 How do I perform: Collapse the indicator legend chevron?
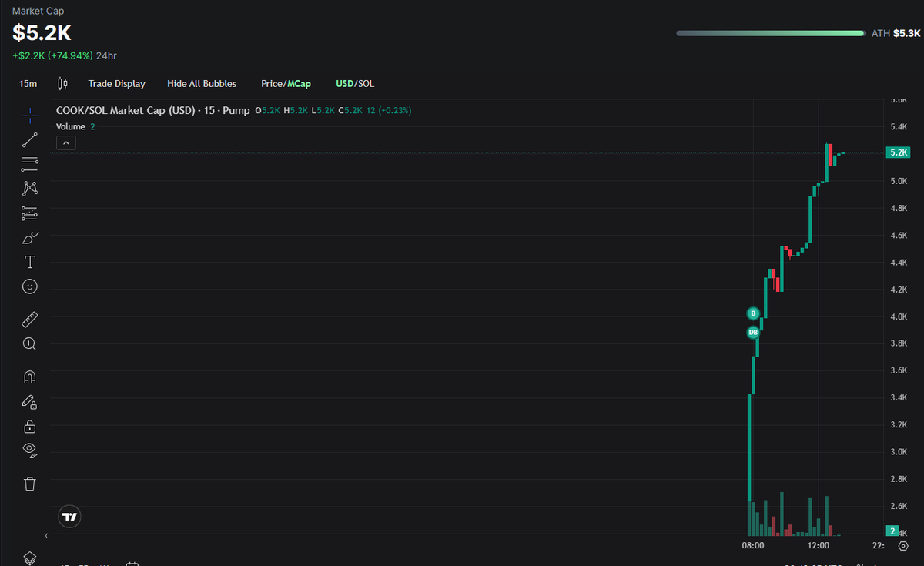coord(65,142)
